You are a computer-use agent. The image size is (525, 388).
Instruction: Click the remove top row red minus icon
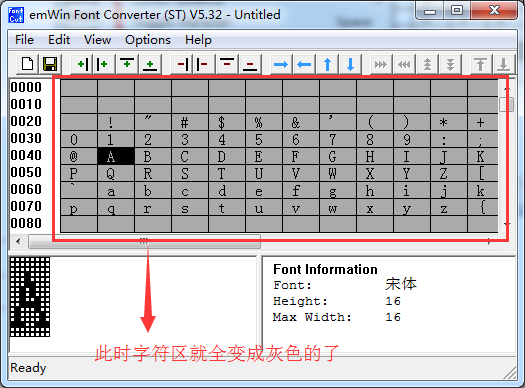227,64
